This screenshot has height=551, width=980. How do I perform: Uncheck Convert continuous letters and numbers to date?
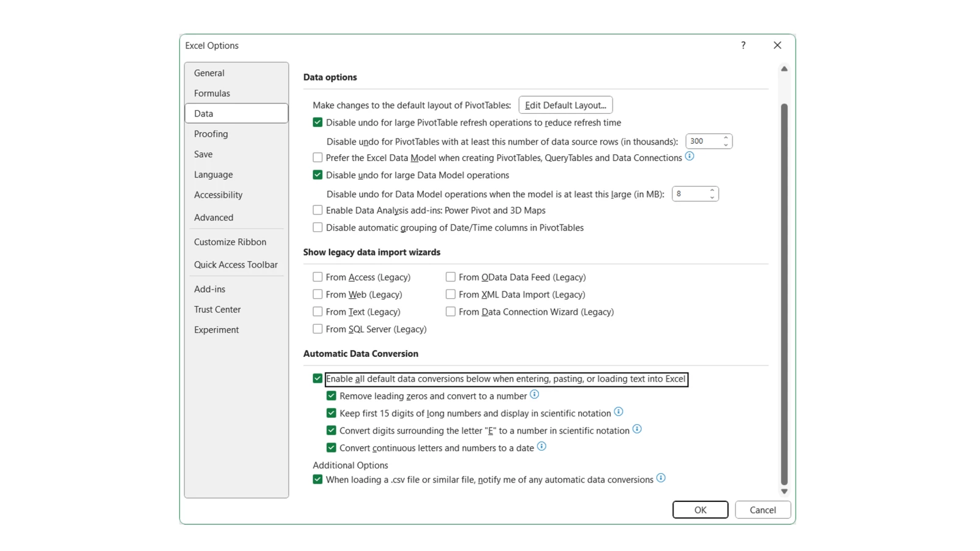331,448
